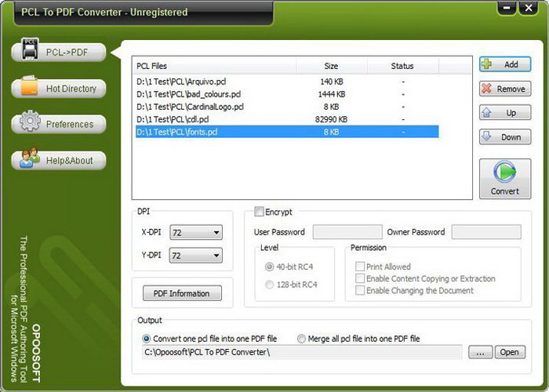This screenshot has height=392, width=549.
Task: Open the Help&About section
Action: 59,160
